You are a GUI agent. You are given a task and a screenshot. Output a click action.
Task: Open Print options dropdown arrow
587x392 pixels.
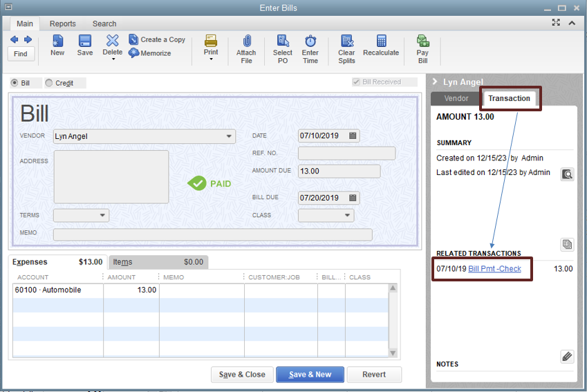click(211, 59)
